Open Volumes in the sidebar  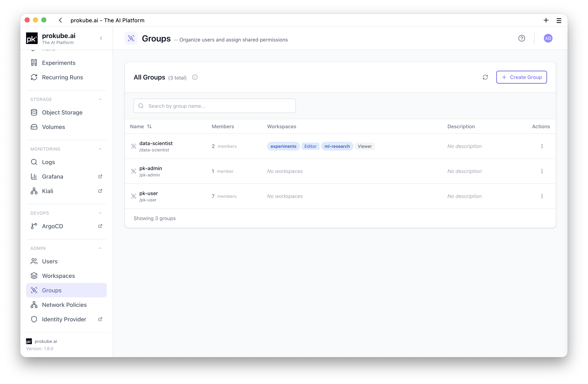[x=66, y=127]
